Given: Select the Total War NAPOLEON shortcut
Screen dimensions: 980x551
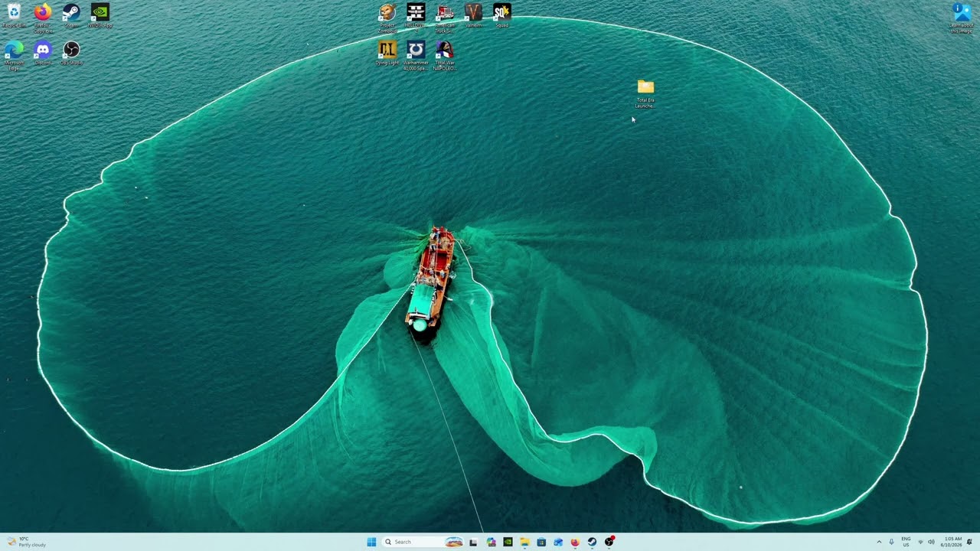Looking at the screenshot, I should (x=445, y=55).
